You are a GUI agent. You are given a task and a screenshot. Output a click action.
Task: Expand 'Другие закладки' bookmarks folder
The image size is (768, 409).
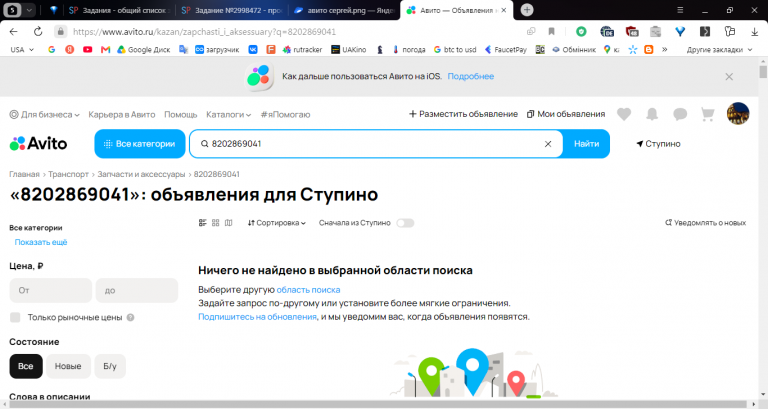coord(719,49)
